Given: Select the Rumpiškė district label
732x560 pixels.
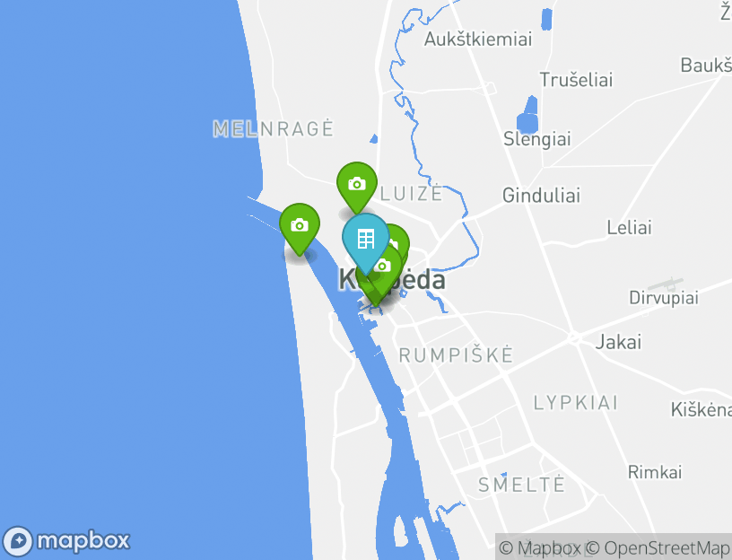Looking at the screenshot, I should pyautogui.click(x=456, y=355).
